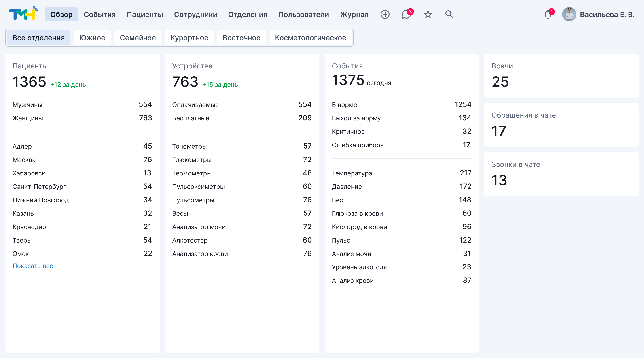Viewport: 644px width, 358px height.
Task: Click the Весы row
Action: tap(242, 213)
